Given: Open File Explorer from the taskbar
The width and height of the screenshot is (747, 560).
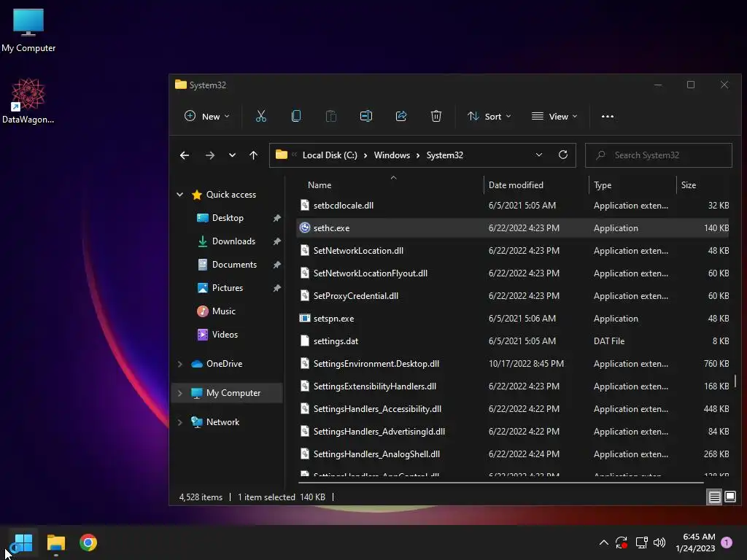Looking at the screenshot, I should pos(55,542).
